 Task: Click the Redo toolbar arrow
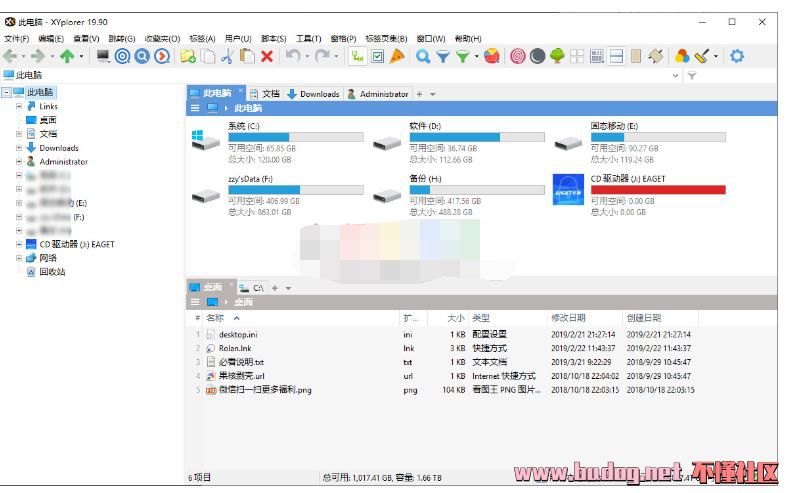coord(322,56)
